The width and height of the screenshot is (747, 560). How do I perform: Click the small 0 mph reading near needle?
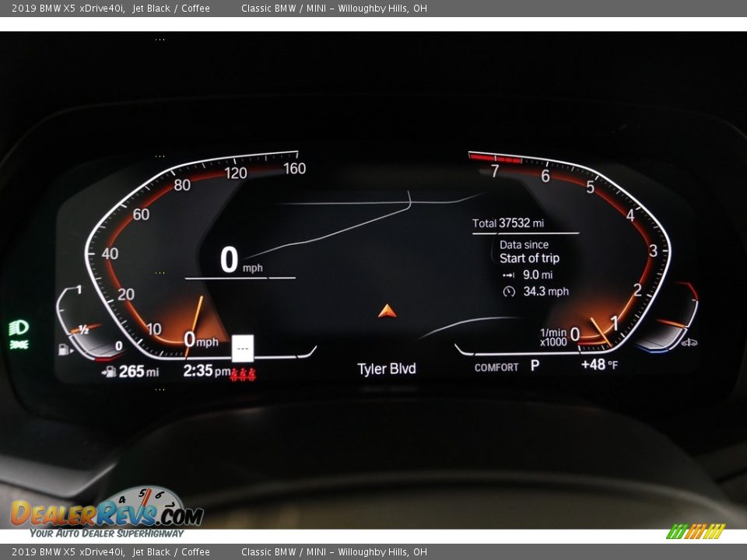pos(201,340)
